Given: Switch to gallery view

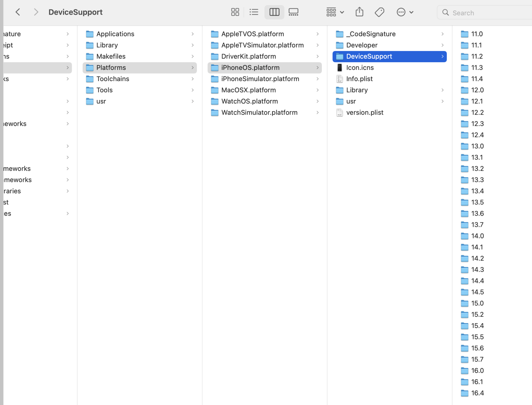Looking at the screenshot, I should [293, 12].
